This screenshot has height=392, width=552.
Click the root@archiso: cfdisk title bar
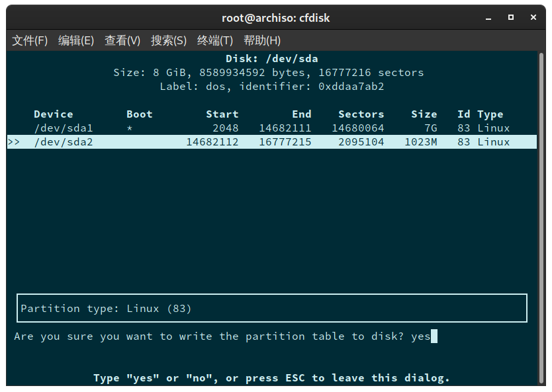[275, 17]
